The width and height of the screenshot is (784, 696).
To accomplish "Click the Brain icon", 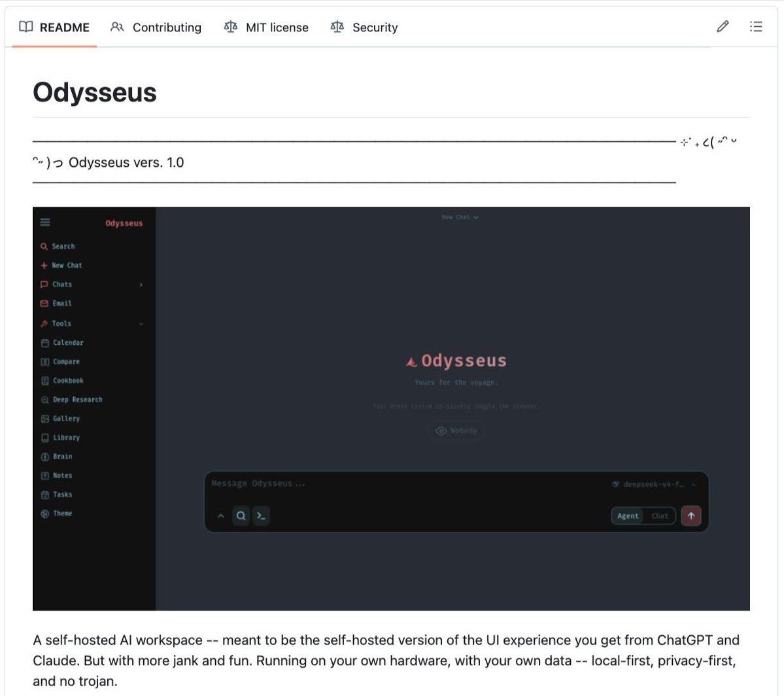I will (45, 457).
